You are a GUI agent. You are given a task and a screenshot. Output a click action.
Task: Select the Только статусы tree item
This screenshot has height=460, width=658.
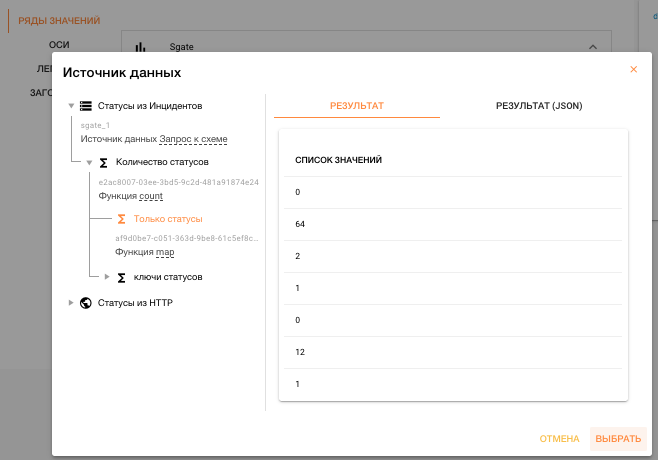tap(168, 219)
